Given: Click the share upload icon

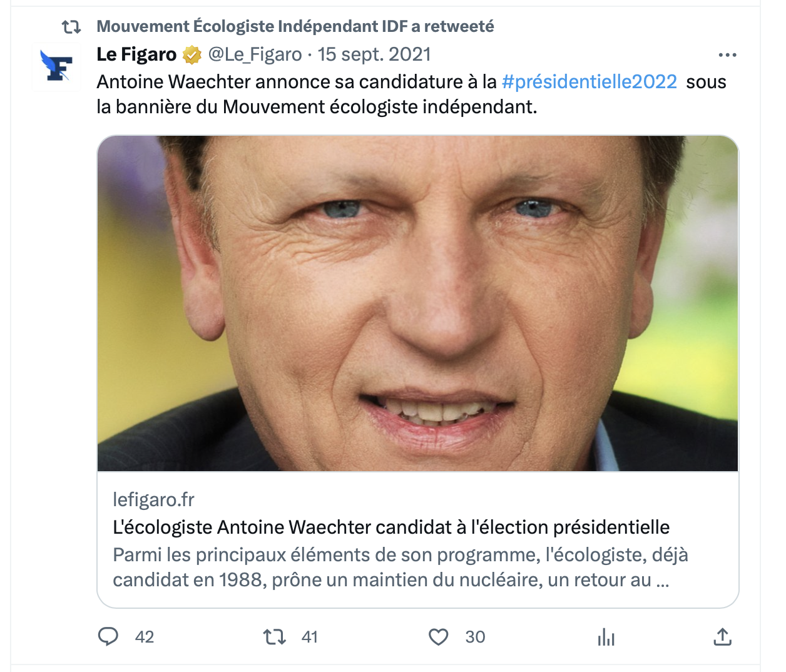Looking at the screenshot, I should click(722, 637).
